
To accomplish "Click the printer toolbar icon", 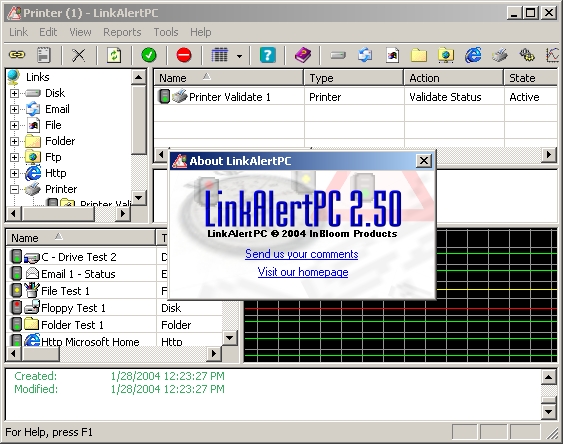I will pyautogui.click(x=500, y=55).
